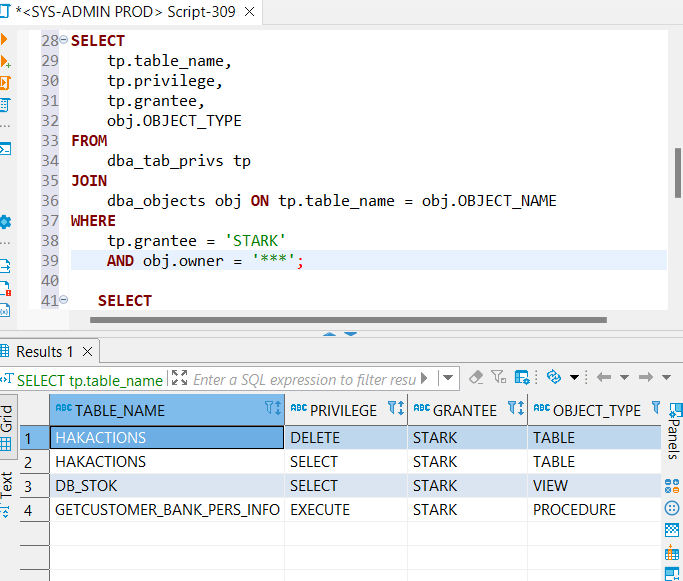Select the GETCUSTOMER_BANK_PERS_INFO cell
The width and height of the screenshot is (683, 581).
[x=166, y=509]
